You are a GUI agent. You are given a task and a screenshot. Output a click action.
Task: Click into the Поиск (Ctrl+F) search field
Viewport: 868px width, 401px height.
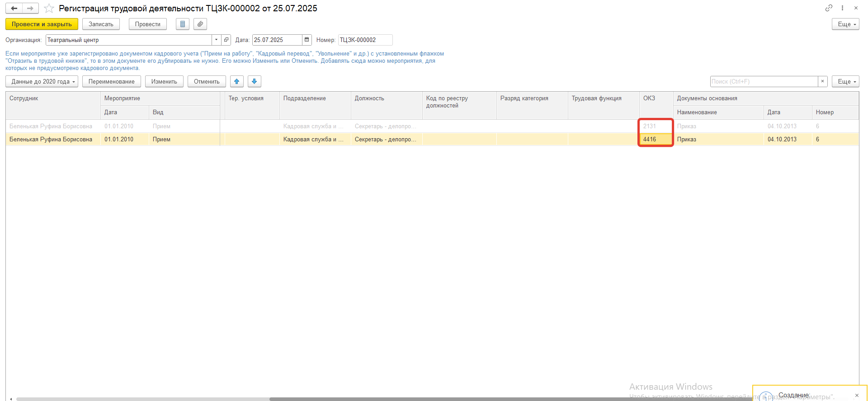point(764,81)
